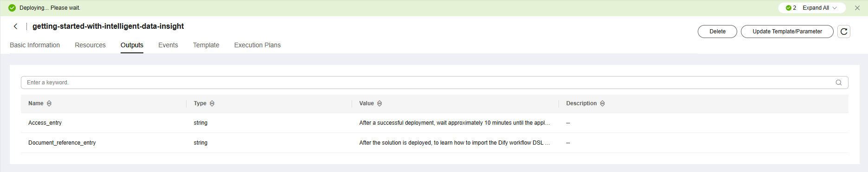Click the search magnifier icon
Image resolution: width=868 pixels, height=172 pixels.
pyautogui.click(x=839, y=83)
